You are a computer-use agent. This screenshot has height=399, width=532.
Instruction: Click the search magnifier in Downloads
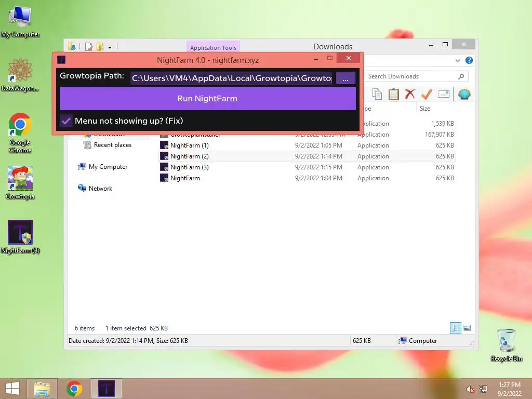coord(461,76)
